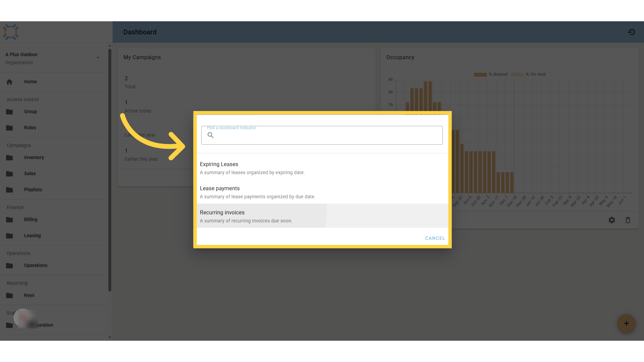Toggle the % Booked legend swatch
Viewport: 644px width, 362px height.
[480, 74]
